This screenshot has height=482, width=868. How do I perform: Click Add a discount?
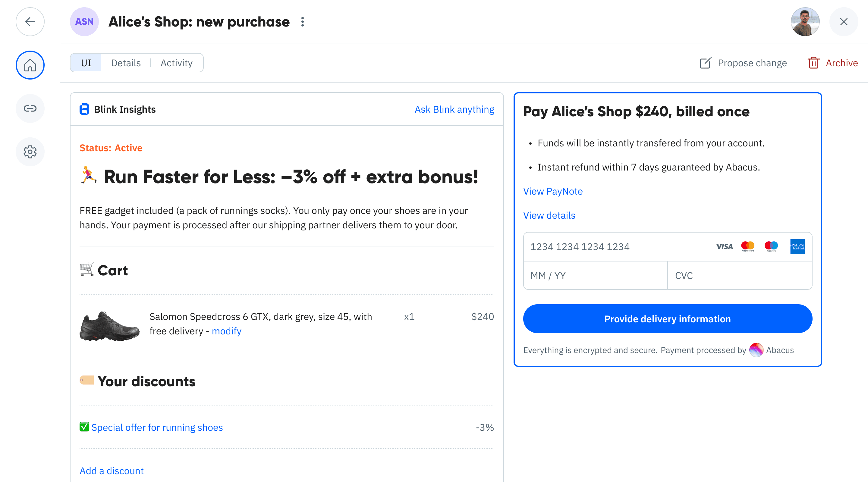[111, 471]
